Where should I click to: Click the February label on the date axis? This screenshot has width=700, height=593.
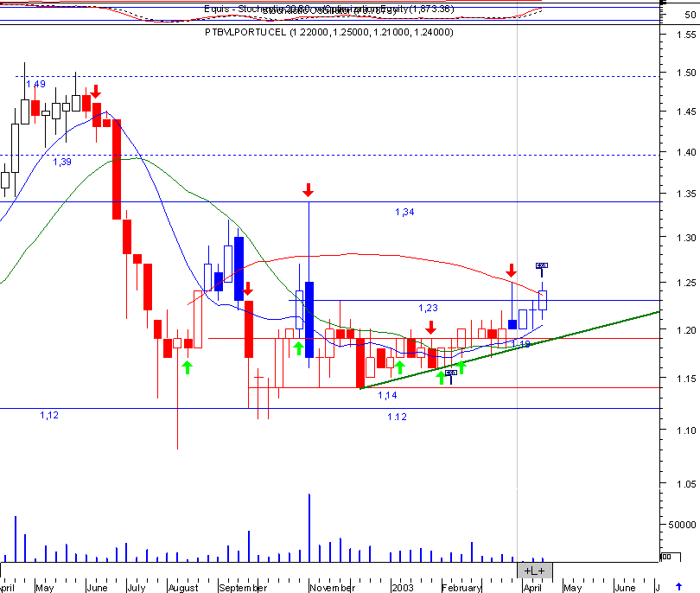tap(461, 588)
